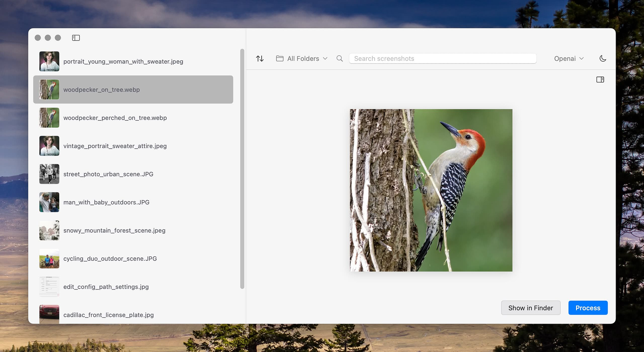Select woodpecker_perched_on_tree.webp item
Image resolution: width=644 pixels, height=352 pixels.
click(x=115, y=118)
